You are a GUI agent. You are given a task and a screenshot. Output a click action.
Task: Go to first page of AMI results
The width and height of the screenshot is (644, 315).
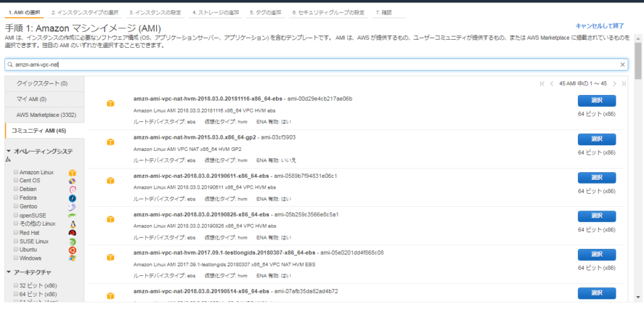tap(542, 84)
